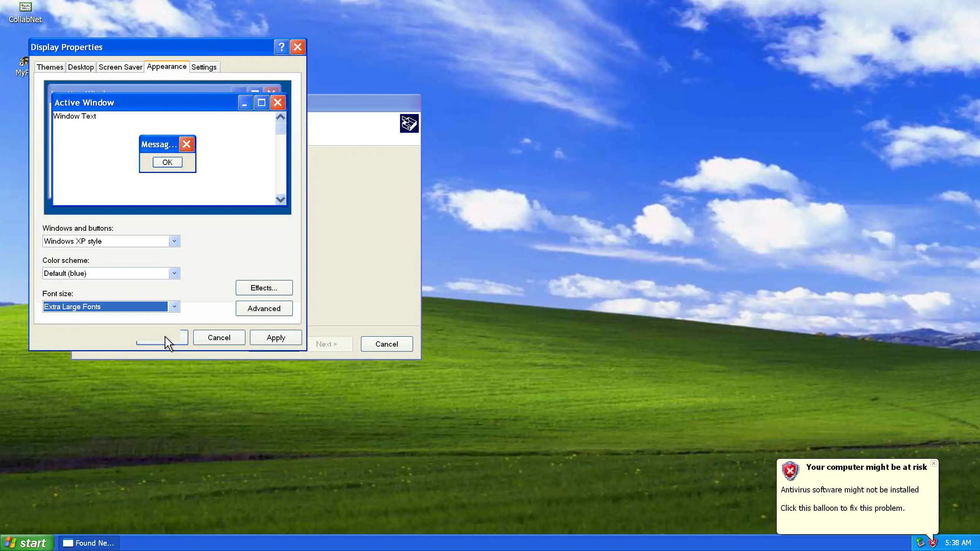Expand the Windows and buttons dropdown
Image resolution: width=980 pixels, height=551 pixels.
click(x=174, y=241)
